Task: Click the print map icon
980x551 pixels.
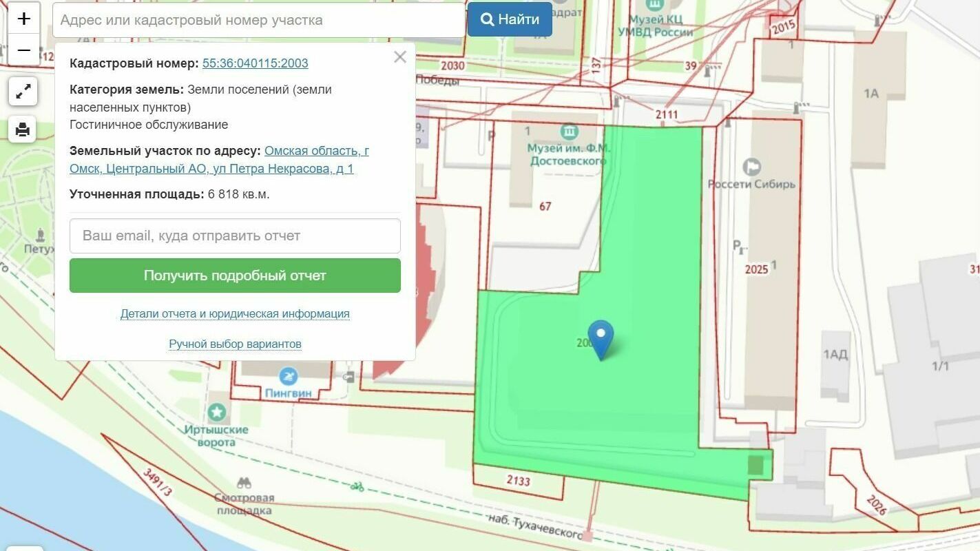Action: pos(23,129)
